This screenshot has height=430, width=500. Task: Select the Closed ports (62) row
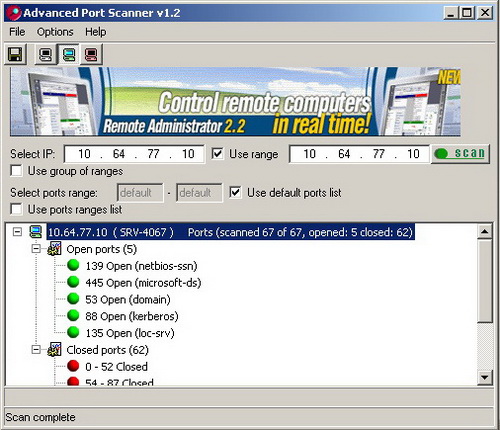(107, 350)
